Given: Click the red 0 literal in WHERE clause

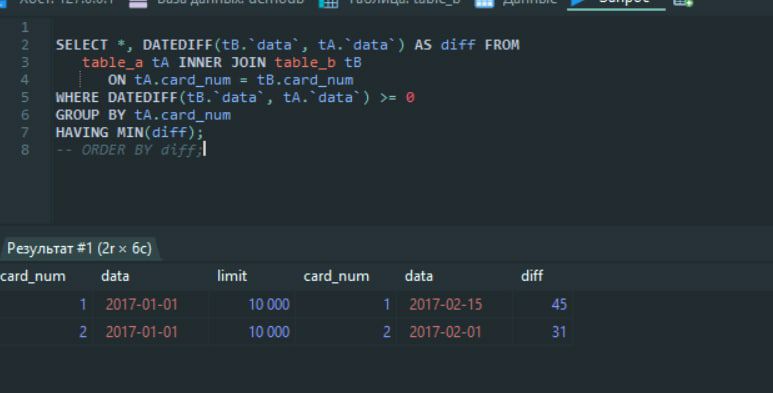Looking at the screenshot, I should (x=410, y=98).
